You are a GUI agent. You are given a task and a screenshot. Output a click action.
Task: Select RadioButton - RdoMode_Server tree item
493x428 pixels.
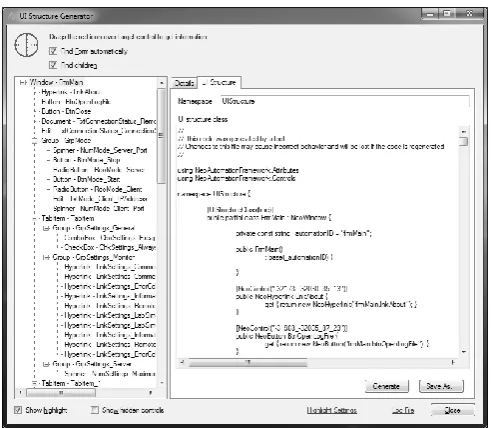tap(98, 170)
